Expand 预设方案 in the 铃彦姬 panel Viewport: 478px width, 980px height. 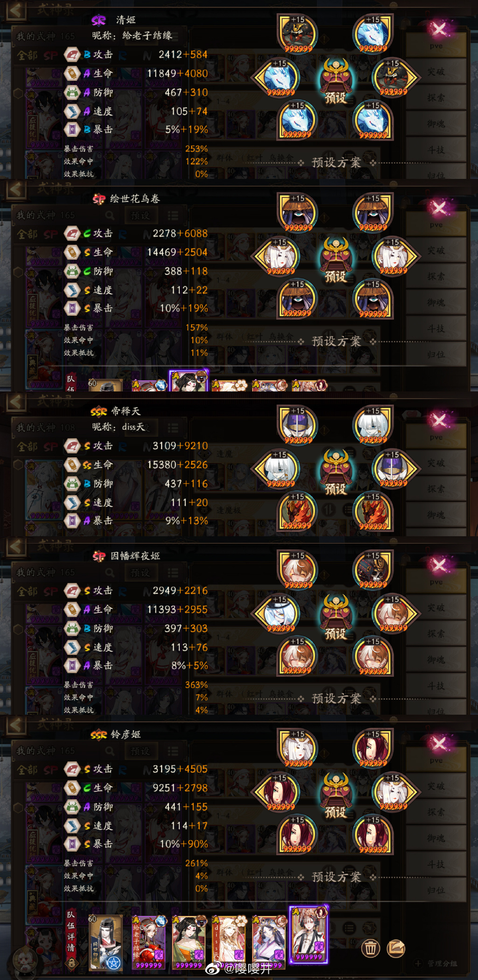336,877
